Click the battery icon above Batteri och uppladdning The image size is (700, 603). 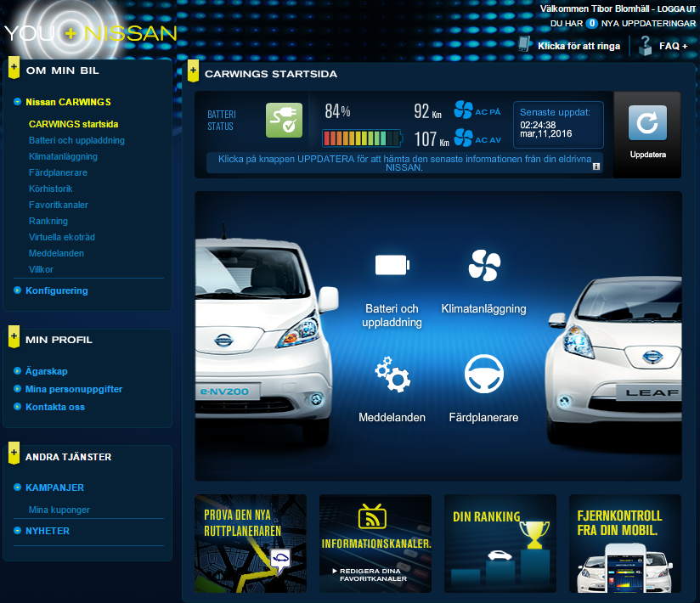[x=392, y=265]
